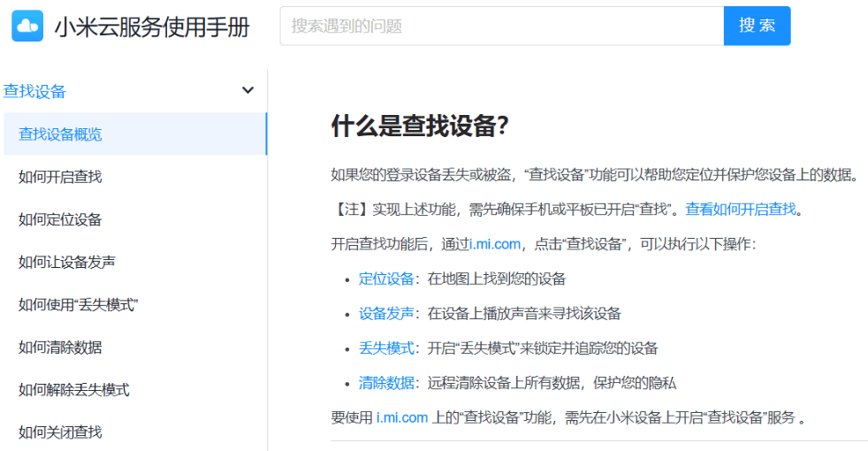
Task: Collapse the 查找设备 section chevron
Action: click(x=248, y=90)
